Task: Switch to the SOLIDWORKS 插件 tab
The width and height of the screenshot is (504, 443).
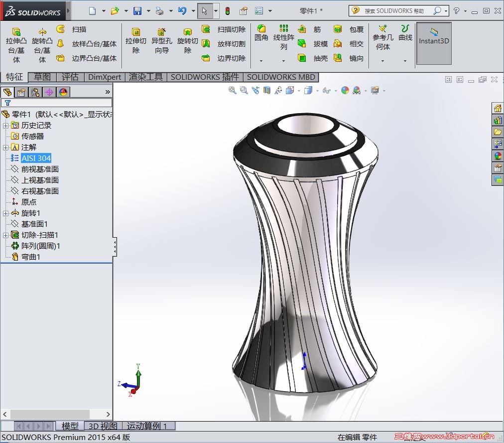Action: 205,77
